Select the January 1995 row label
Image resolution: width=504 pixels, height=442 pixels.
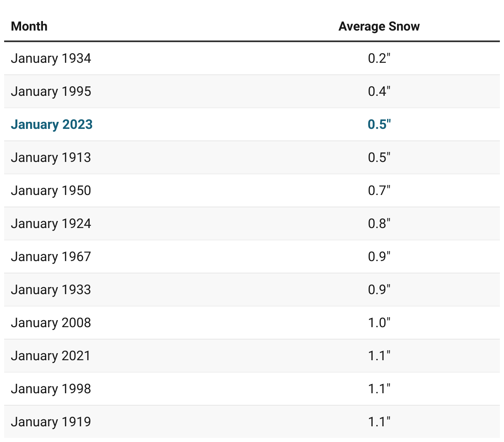51,92
